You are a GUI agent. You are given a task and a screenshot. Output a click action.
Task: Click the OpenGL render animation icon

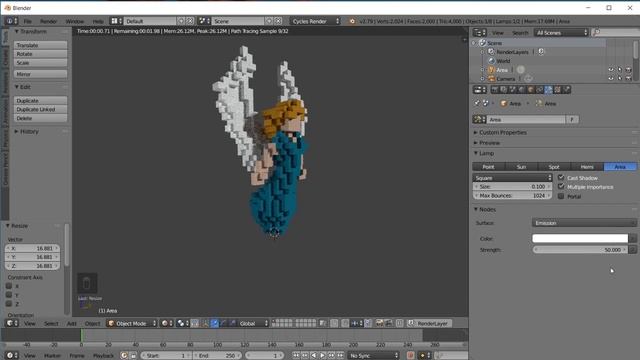coord(388,323)
